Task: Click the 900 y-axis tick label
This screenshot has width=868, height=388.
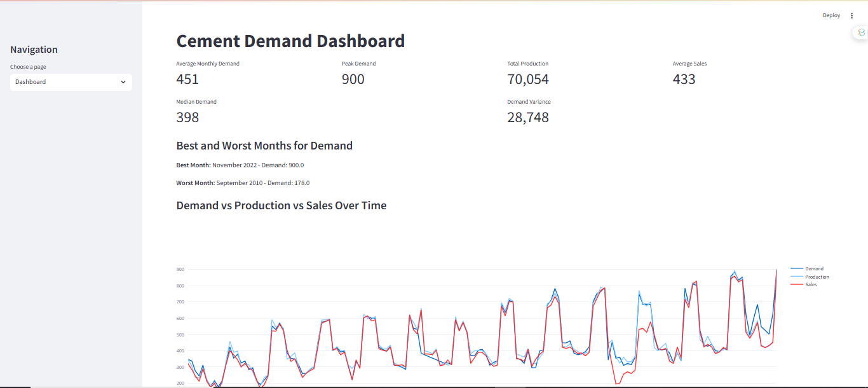Action: 180,270
